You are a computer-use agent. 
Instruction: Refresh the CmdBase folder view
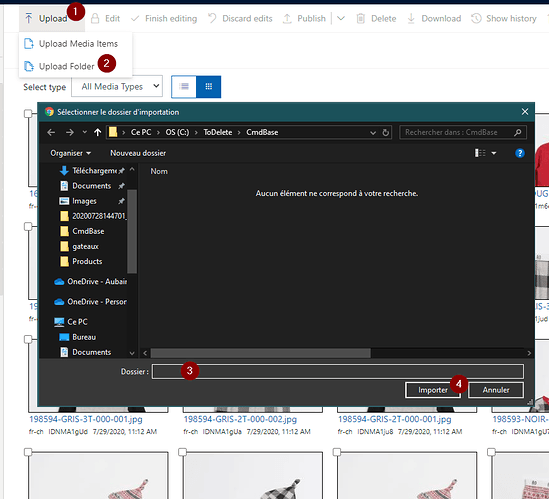point(385,133)
